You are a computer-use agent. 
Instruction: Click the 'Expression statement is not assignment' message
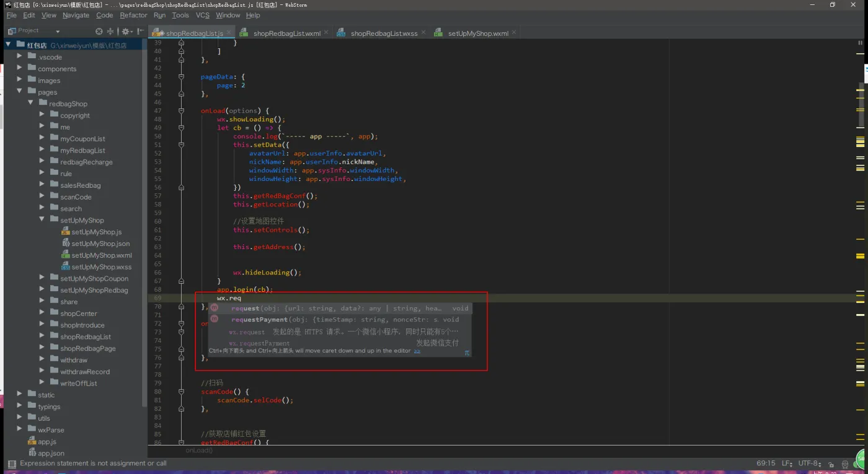[93, 463]
